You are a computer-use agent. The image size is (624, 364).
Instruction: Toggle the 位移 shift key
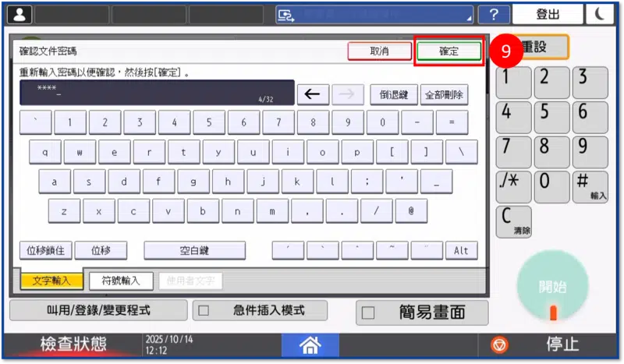pyautogui.click(x=101, y=250)
